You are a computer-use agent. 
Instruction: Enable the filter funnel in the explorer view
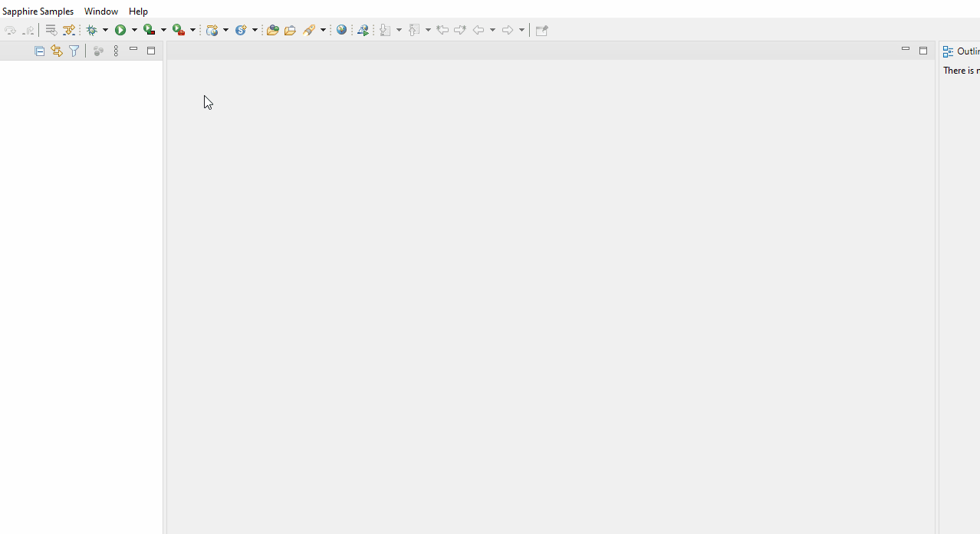point(74,51)
